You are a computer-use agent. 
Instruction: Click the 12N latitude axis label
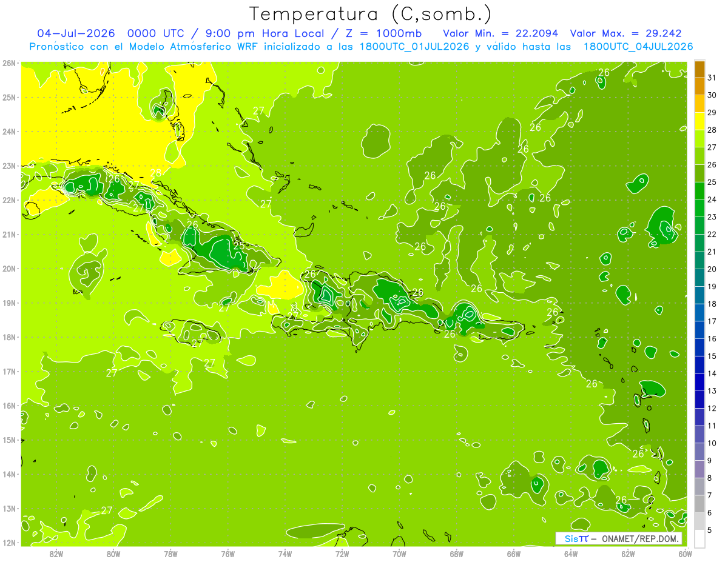tap(9, 543)
